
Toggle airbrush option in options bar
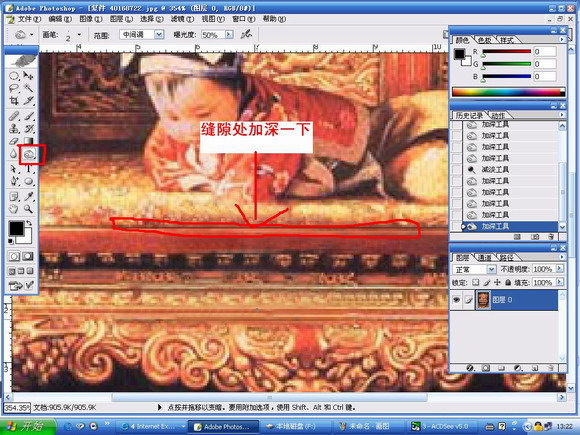point(246,35)
